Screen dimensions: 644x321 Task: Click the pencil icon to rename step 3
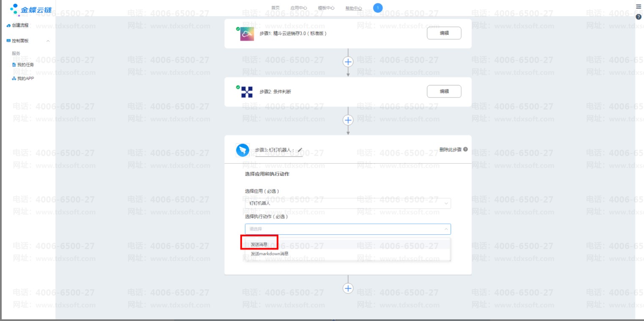click(x=300, y=150)
